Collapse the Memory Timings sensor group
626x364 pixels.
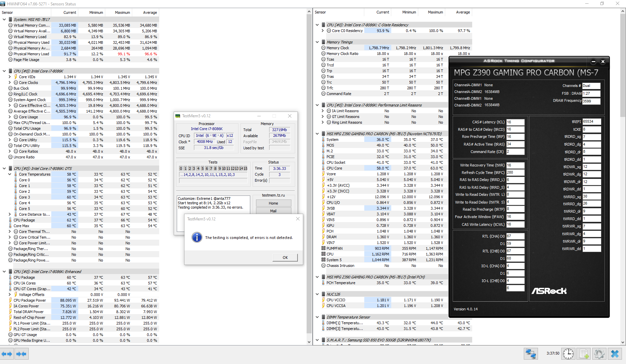(317, 42)
